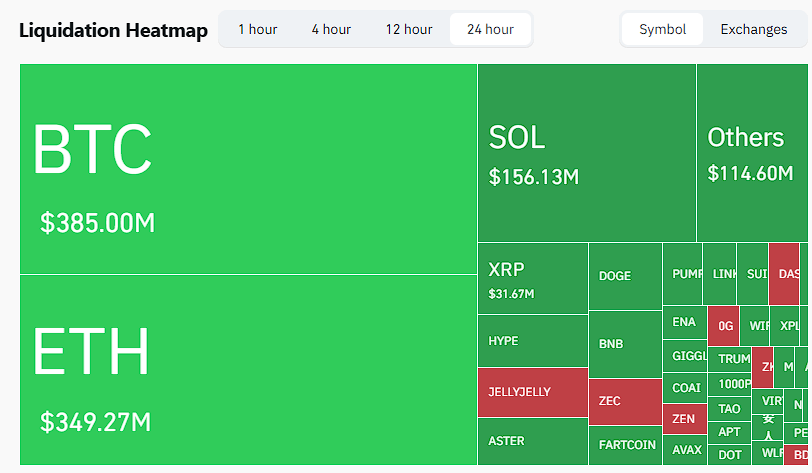Image resolution: width=812 pixels, height=473 pixels.
Task: Select the red ZEC tile
Action: 624,401
